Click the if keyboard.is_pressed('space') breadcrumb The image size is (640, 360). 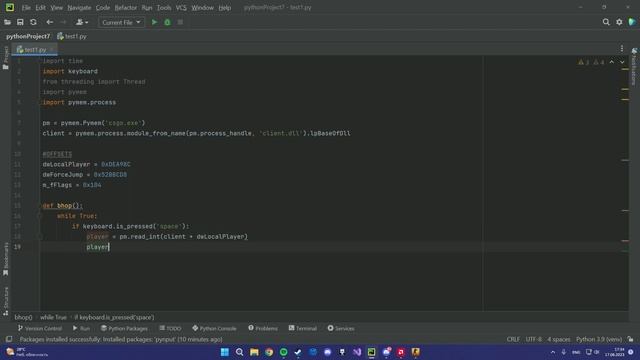pyautogui.click(x=114, y=317)
